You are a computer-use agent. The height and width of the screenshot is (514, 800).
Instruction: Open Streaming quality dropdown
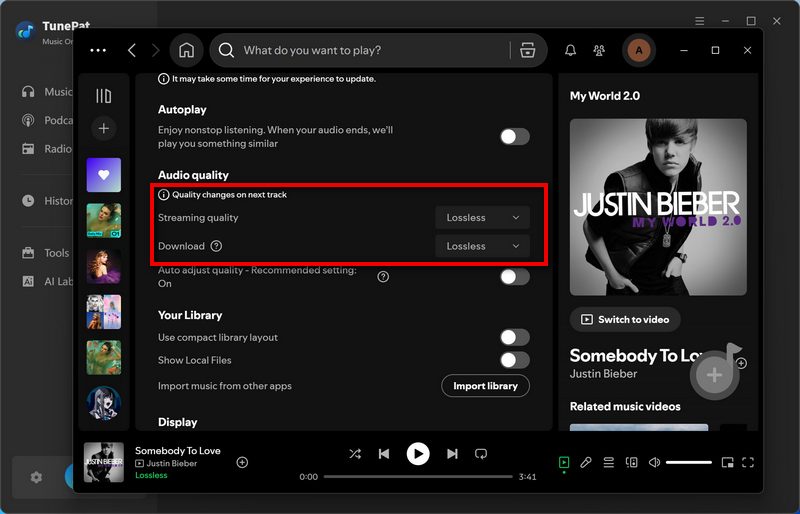482,217
